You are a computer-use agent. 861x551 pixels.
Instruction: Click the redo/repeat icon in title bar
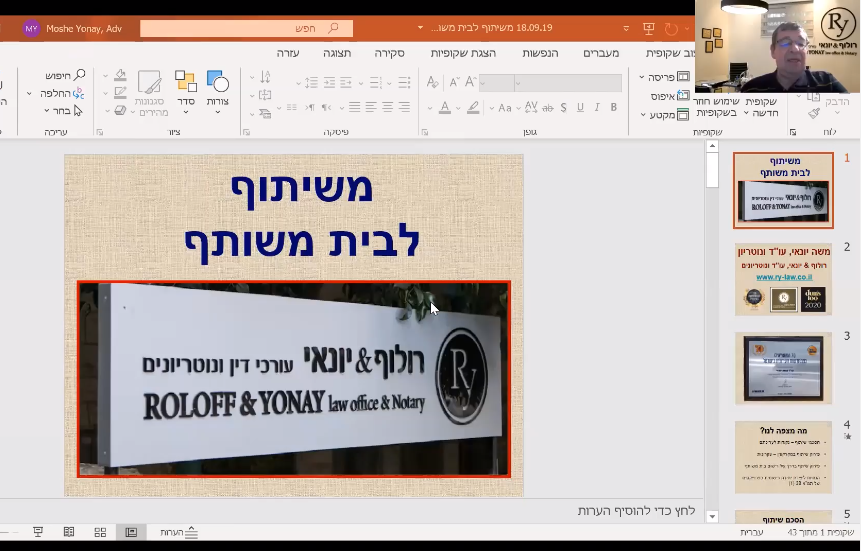point(670,29)
